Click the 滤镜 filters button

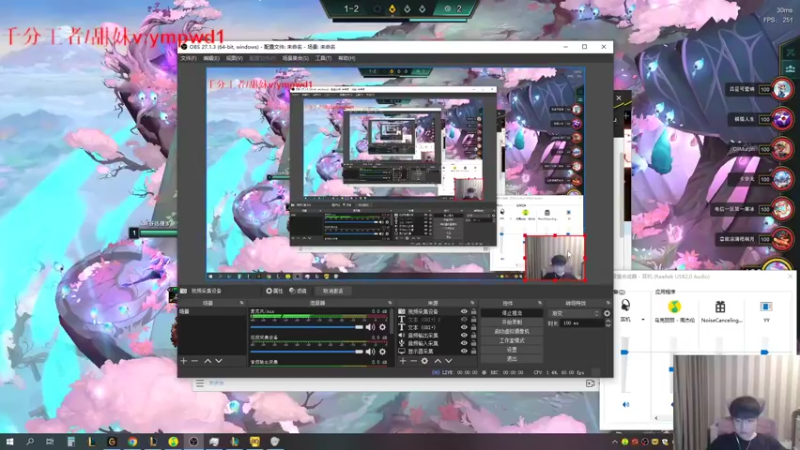coord(298,291)
